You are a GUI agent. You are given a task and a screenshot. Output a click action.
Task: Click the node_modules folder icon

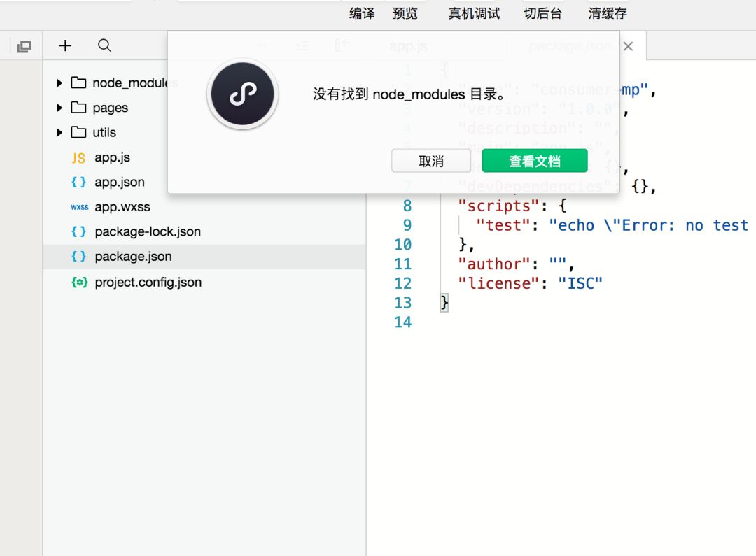pos(78,83)
